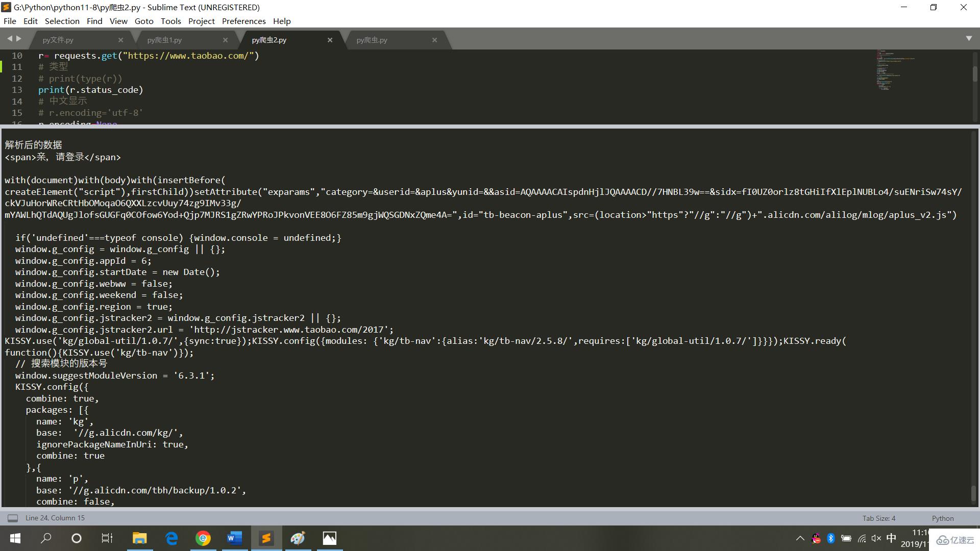Open File Explorer from taskbar
Screen dimensions: 980x551
pyautogui.click(x=139, y=538)
